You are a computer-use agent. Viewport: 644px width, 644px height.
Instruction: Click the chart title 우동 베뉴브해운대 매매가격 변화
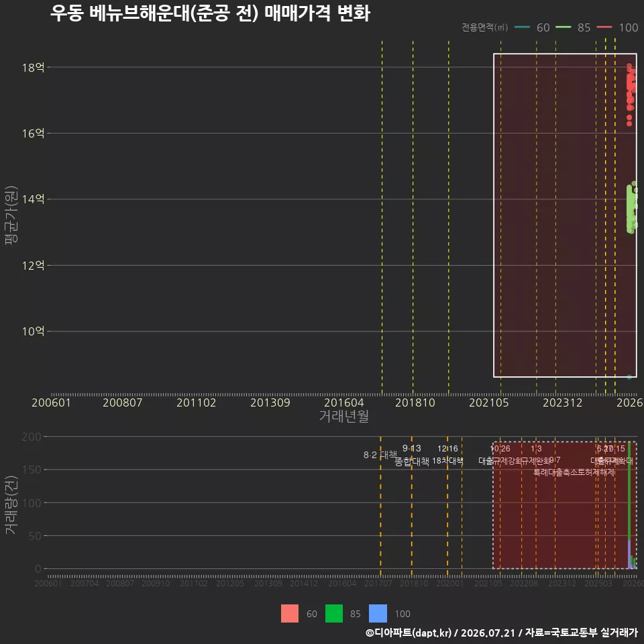[210, 13]
